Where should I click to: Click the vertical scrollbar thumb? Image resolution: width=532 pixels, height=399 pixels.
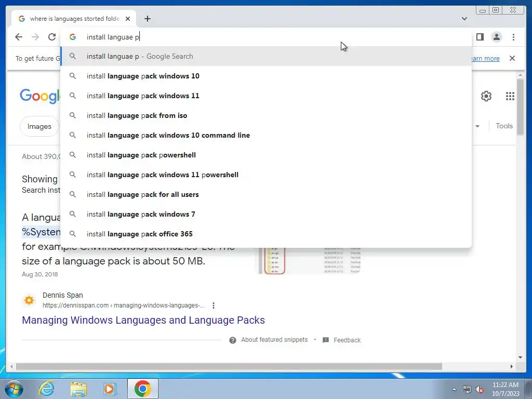coord(521,107)
